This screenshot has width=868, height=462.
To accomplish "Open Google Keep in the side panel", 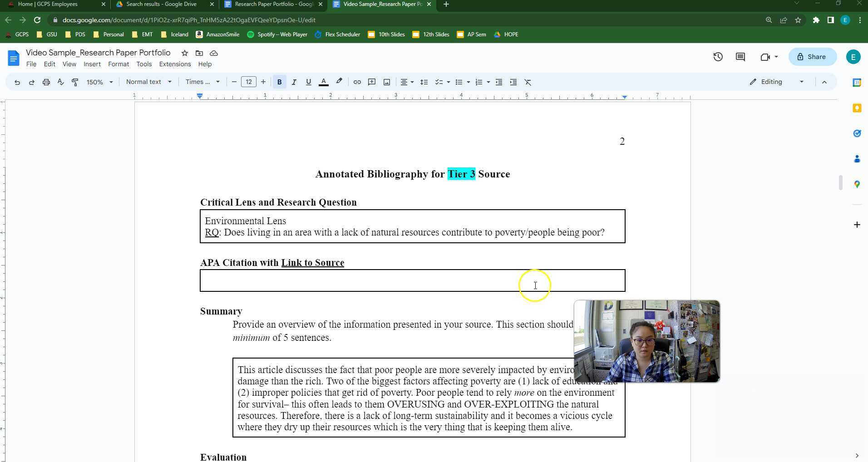I will [x=858, y=108].
